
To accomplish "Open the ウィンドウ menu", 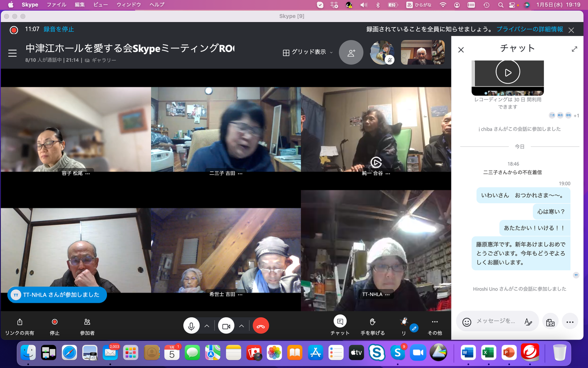I will [x=129, y=5].
